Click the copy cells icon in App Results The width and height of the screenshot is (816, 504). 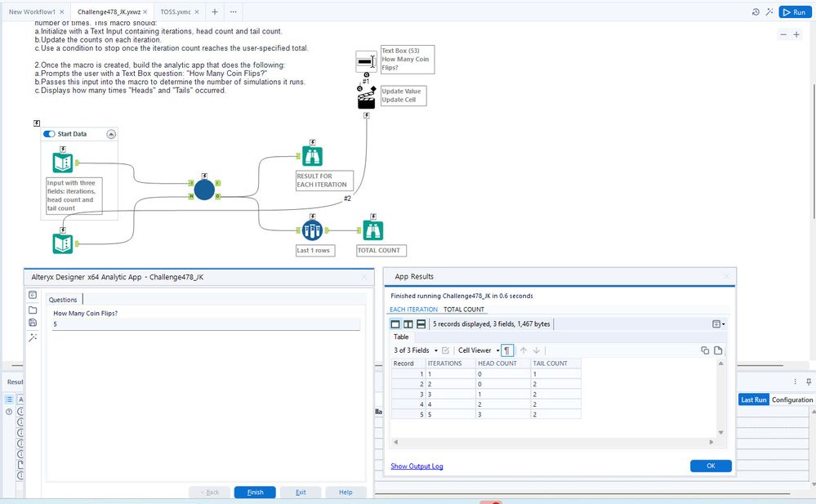coord(705,350)
